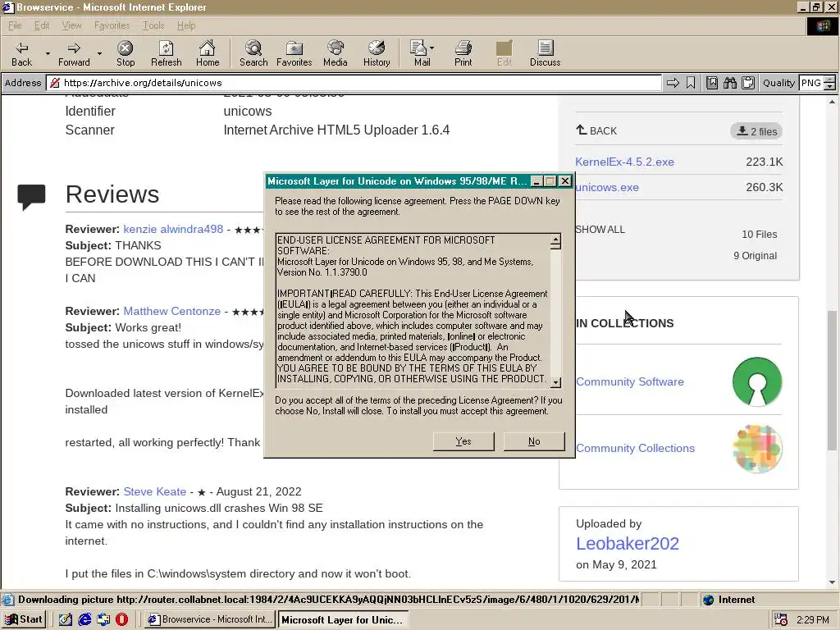This screenshot has width=840, height=630.
Task: Open the View menu
Action: coord(71,25)
